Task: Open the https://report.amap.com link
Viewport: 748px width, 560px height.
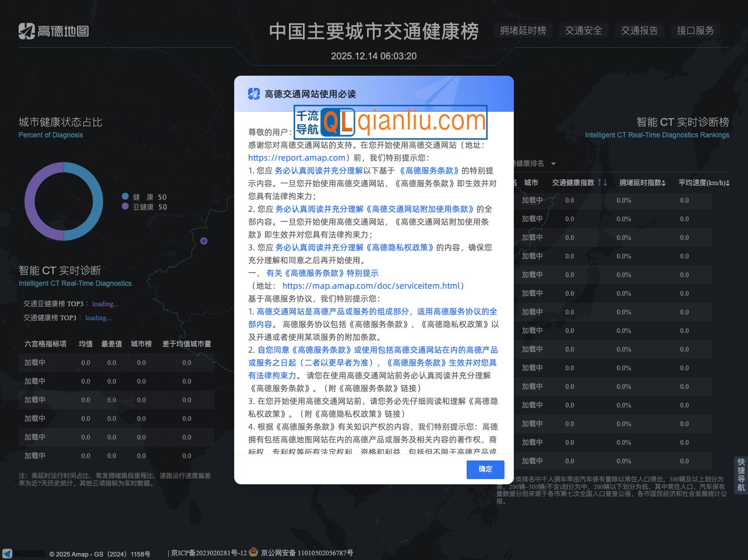Action: (297, 157)
